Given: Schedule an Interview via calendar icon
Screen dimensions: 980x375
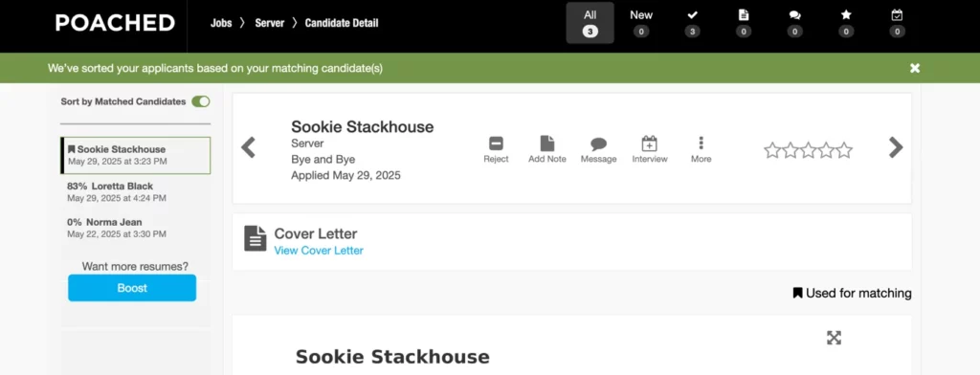Looking at the screenshot, I should click(650, 150).
